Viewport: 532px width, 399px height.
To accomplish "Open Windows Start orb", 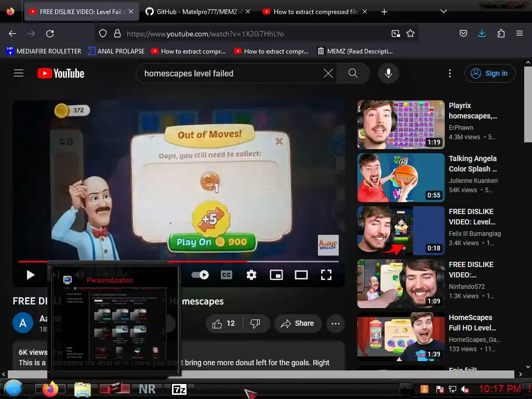I will [13, 389].
